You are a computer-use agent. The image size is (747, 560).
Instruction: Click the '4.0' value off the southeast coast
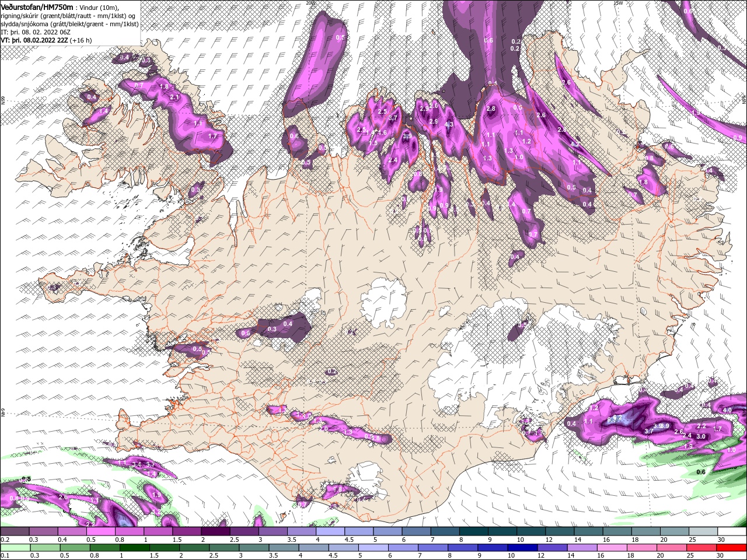727,410
